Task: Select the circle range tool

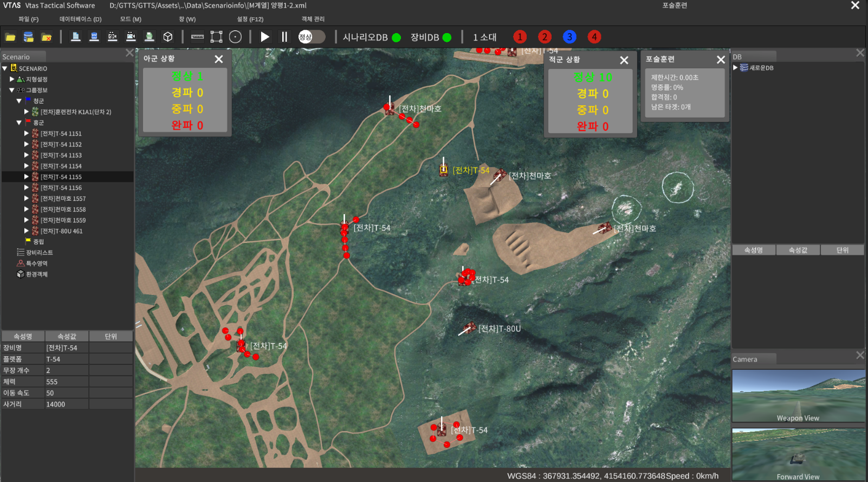Action: pyautogui.click(x=235, y=37)
